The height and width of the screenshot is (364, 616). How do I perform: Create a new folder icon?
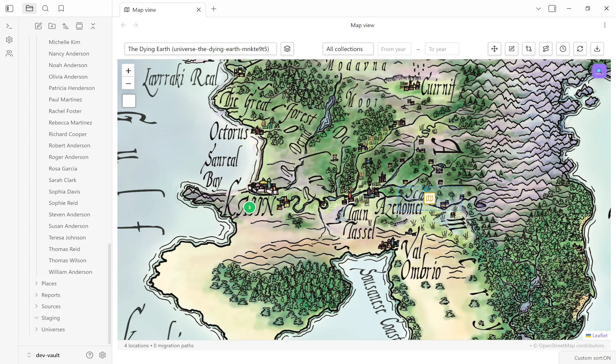[x=52, y=26]
